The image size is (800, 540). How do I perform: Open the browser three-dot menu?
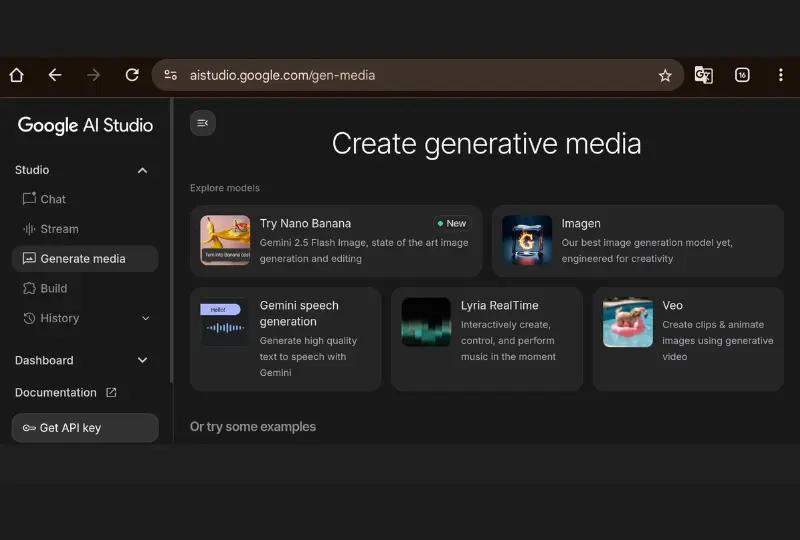pyautogui.click(x=780, y=75)
